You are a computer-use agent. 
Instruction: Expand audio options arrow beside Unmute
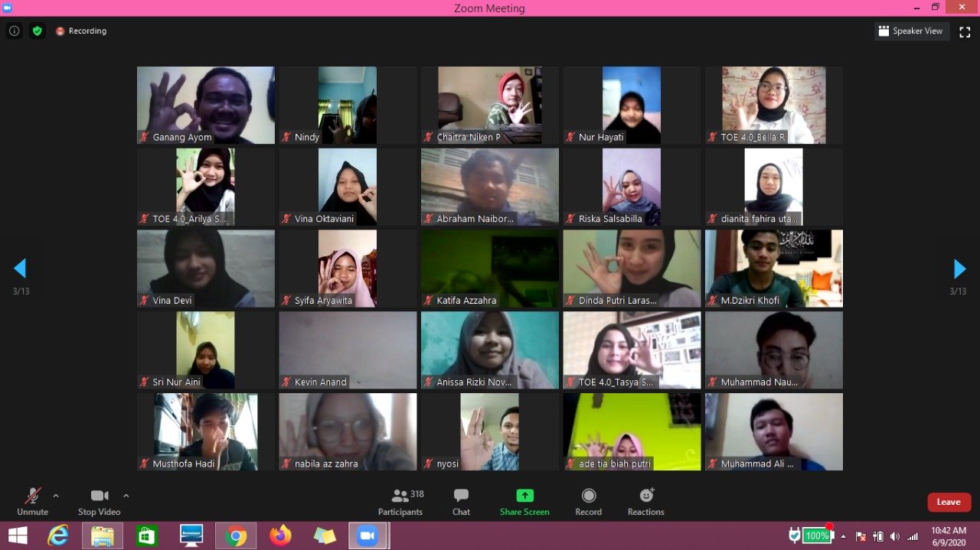pos(56,496)
